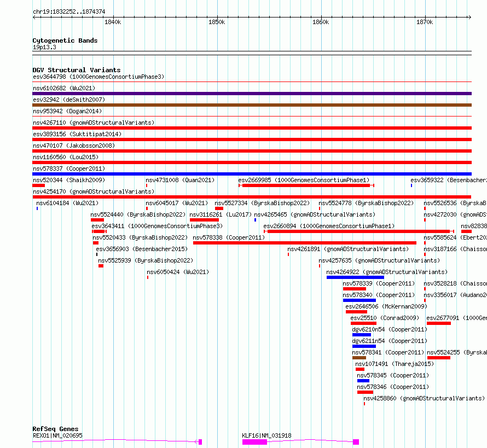Open the REXO1|NM_020695 gene label
The width and height of the screenshot is (487, 448).
pos(57,435)
